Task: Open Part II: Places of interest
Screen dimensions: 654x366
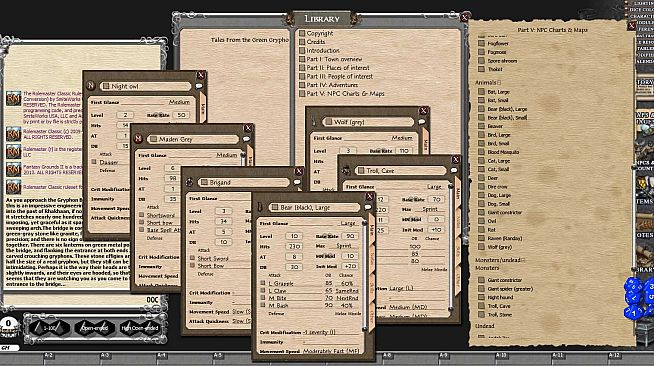Action: point(334,68)
